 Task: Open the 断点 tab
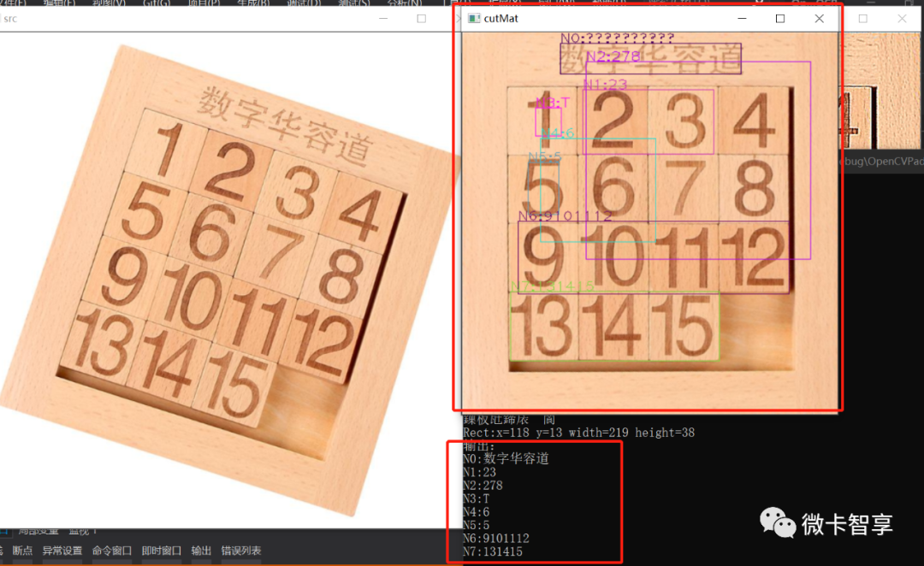coord(22,551)
